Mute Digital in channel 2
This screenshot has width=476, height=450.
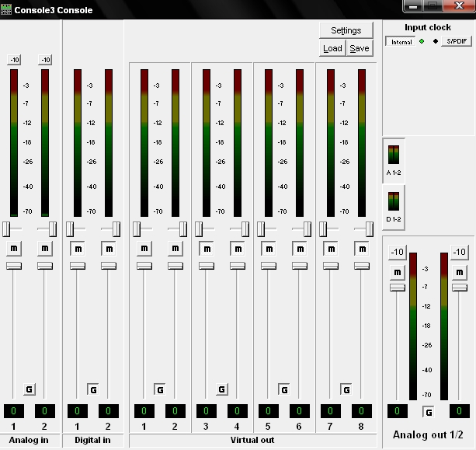tap(109, 249)
